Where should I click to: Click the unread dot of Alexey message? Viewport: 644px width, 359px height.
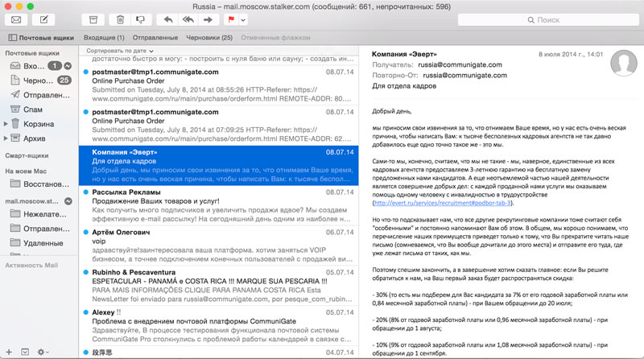point(86,312)
